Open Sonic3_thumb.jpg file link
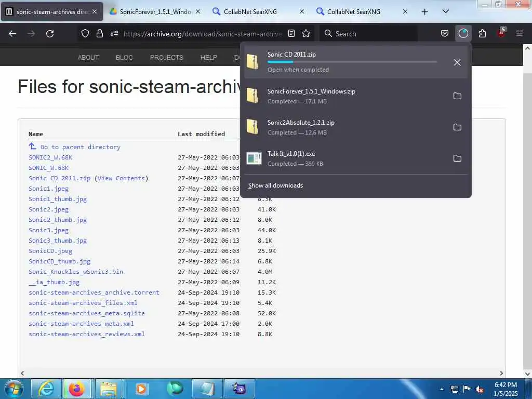The width and height of the screenshot is (532, 399). [x=58, y=241]
